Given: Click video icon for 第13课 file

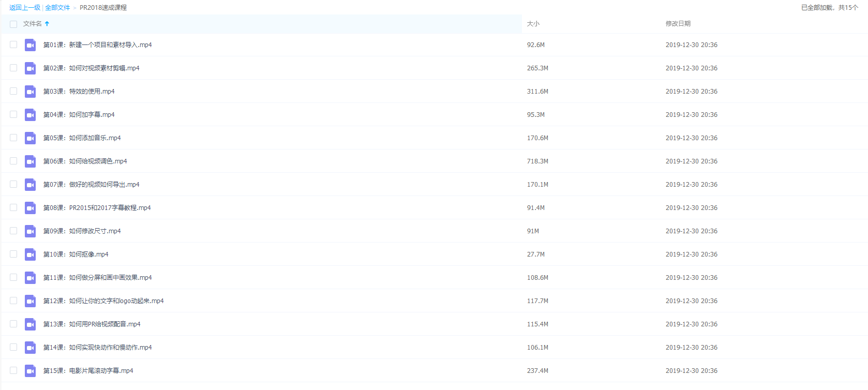Looking at the screenshot, I should (30, 324).
